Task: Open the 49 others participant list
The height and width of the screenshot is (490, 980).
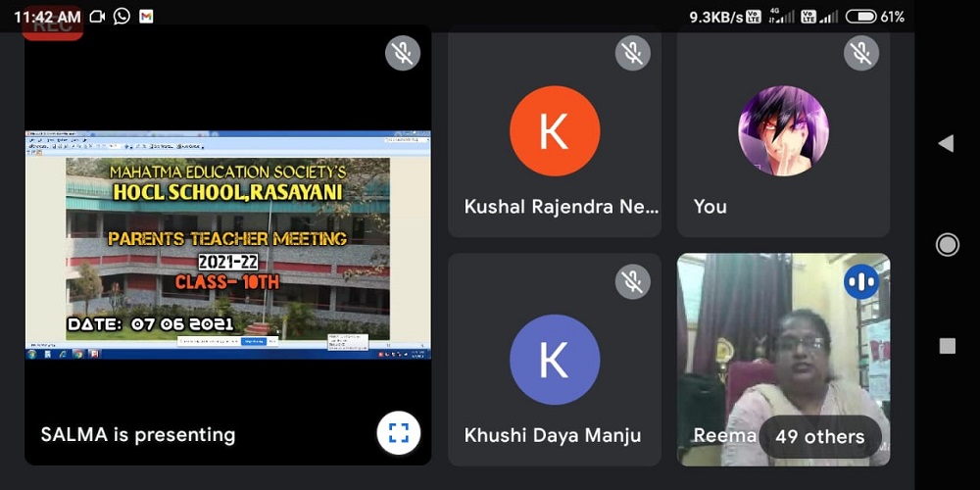Action: (819, 437)
